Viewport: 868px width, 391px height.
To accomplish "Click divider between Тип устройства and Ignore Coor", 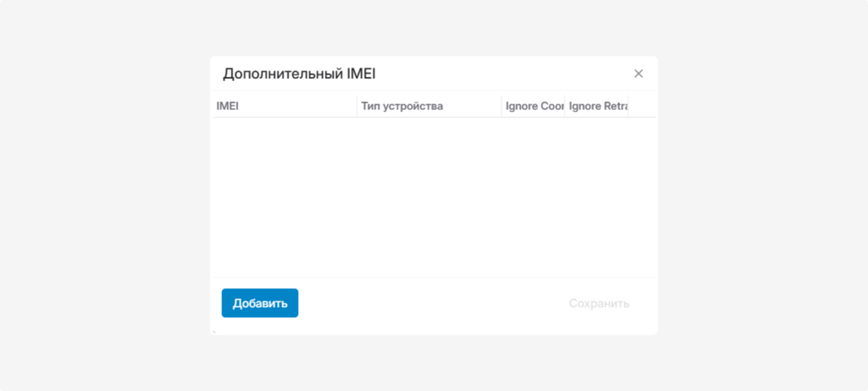I will 502,106.
